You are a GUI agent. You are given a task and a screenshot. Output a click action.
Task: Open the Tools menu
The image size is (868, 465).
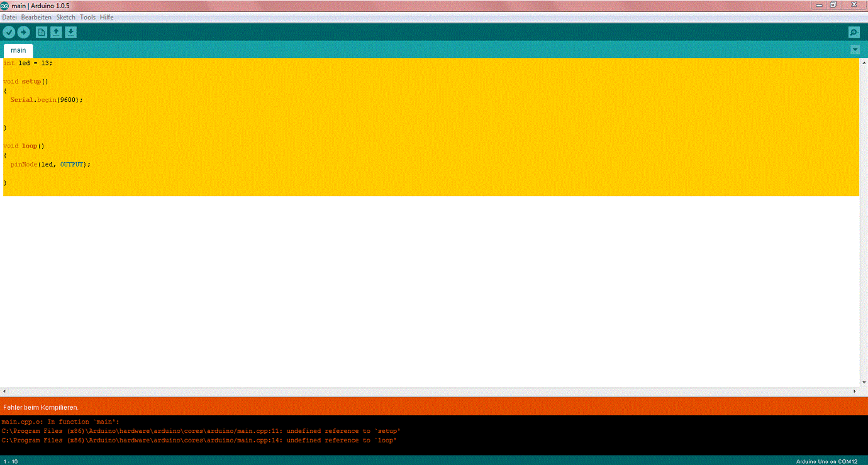pyautogui.click(x=87, y=17)
